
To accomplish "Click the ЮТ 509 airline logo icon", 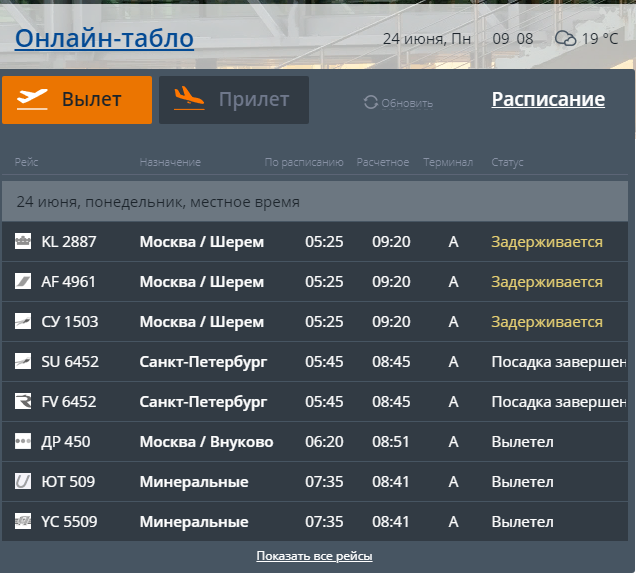I will 23,482.
